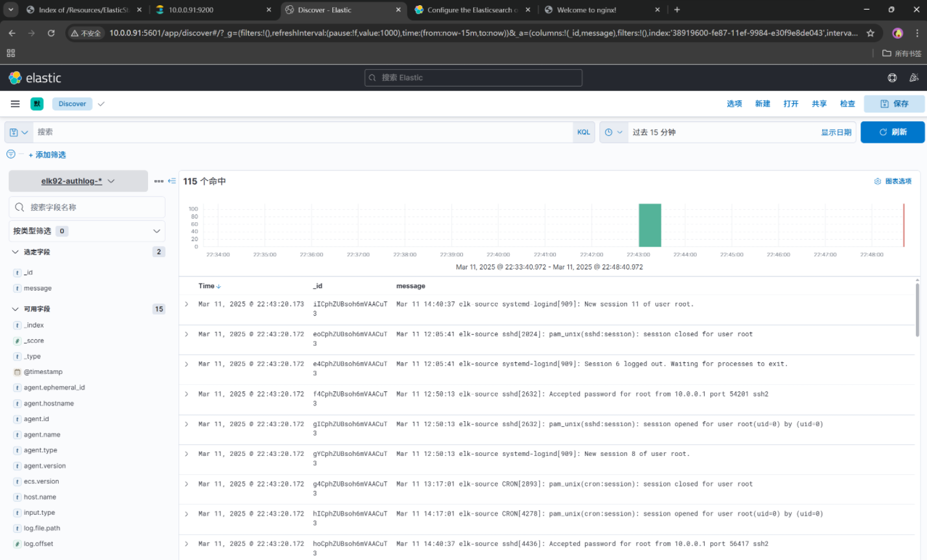Click the _score number field icon
Screen dimensions: 927x560
point(17,341)
